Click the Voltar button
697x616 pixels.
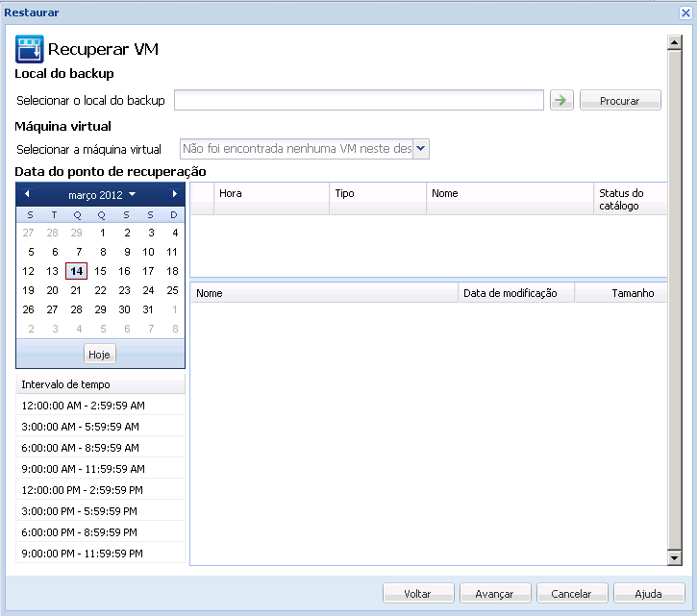pyautogui.click(x=418, y=594)
